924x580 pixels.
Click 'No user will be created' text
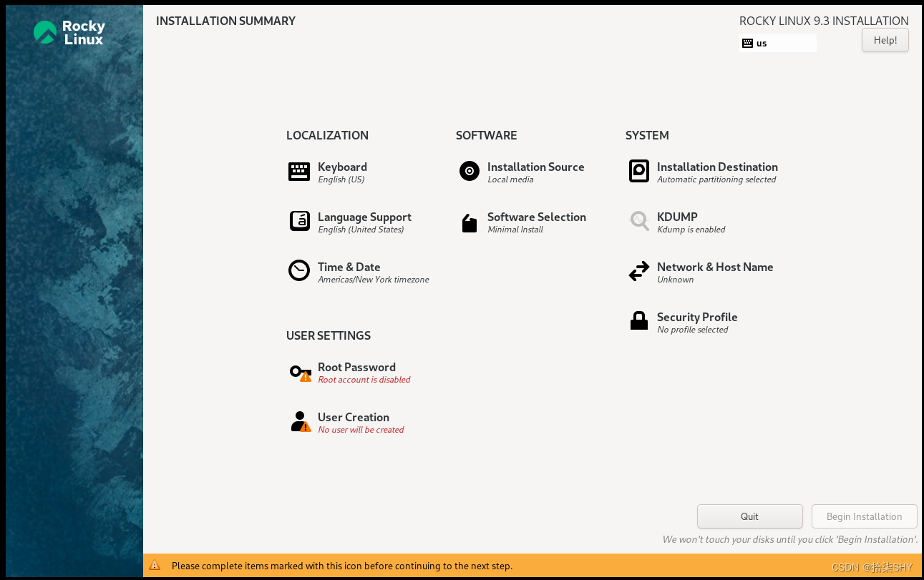(x=361, y=430)
